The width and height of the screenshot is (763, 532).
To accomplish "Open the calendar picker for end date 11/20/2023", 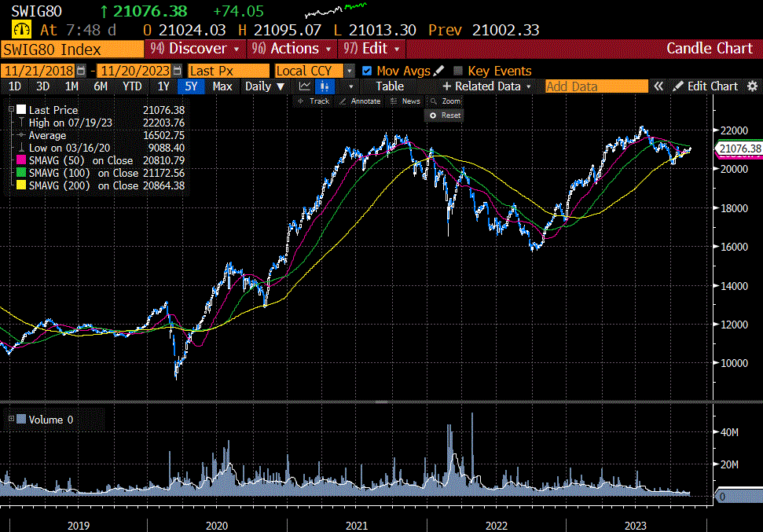I will [x=178, y=71].
